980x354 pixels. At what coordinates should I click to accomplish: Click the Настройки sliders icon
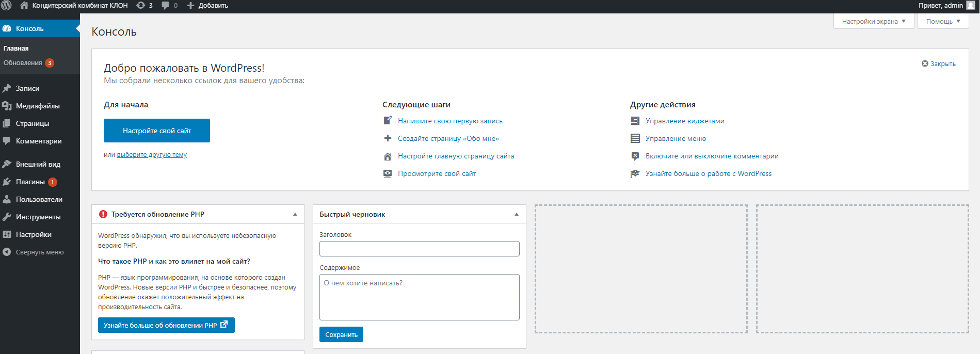(x=7, y=234)
